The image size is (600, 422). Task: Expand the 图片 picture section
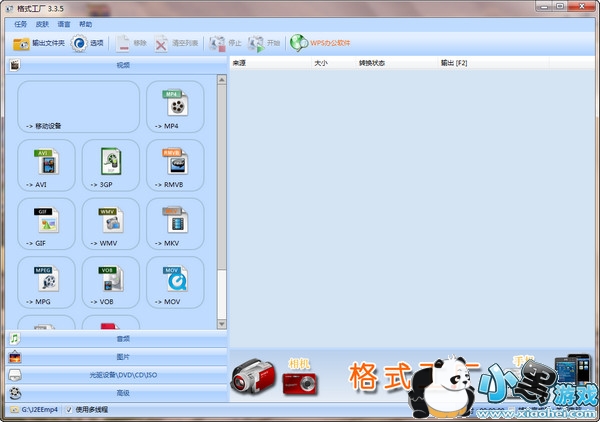tap(122, 357)
